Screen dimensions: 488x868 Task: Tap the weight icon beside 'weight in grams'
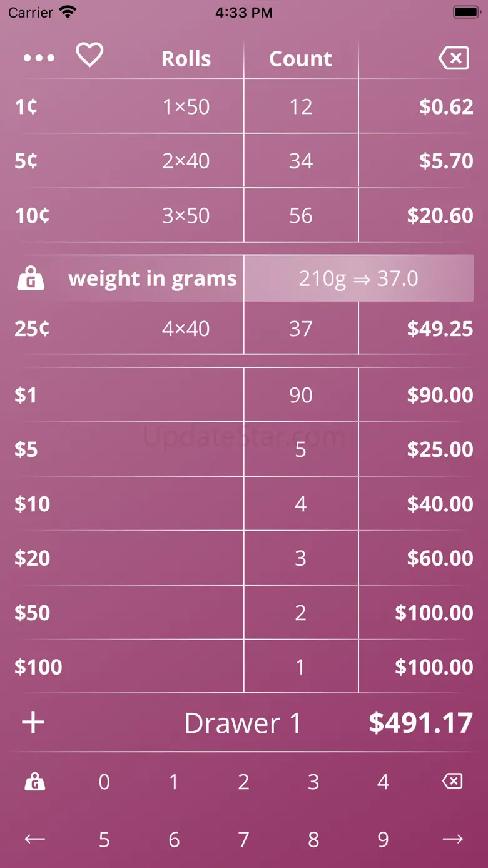pos(31,279)
